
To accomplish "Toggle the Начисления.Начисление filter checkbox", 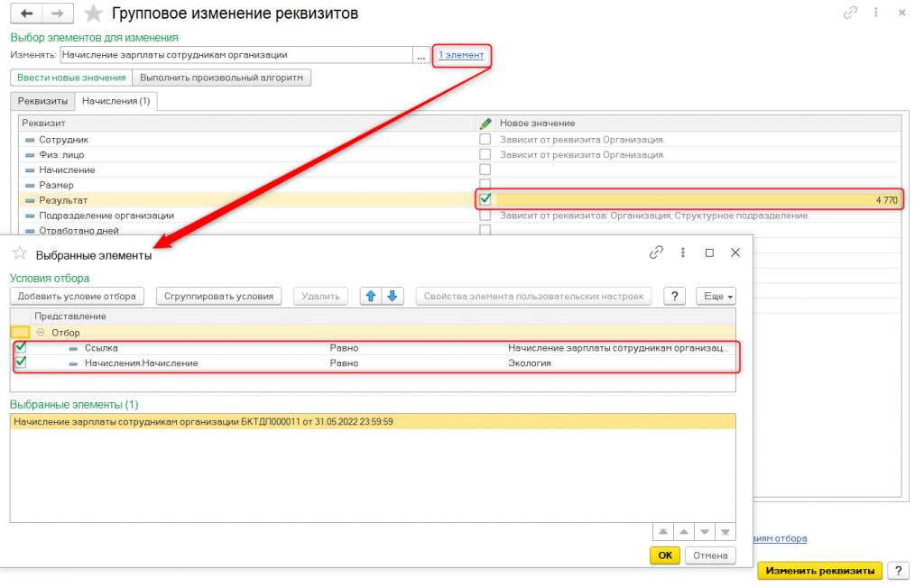I will point(21,362).
